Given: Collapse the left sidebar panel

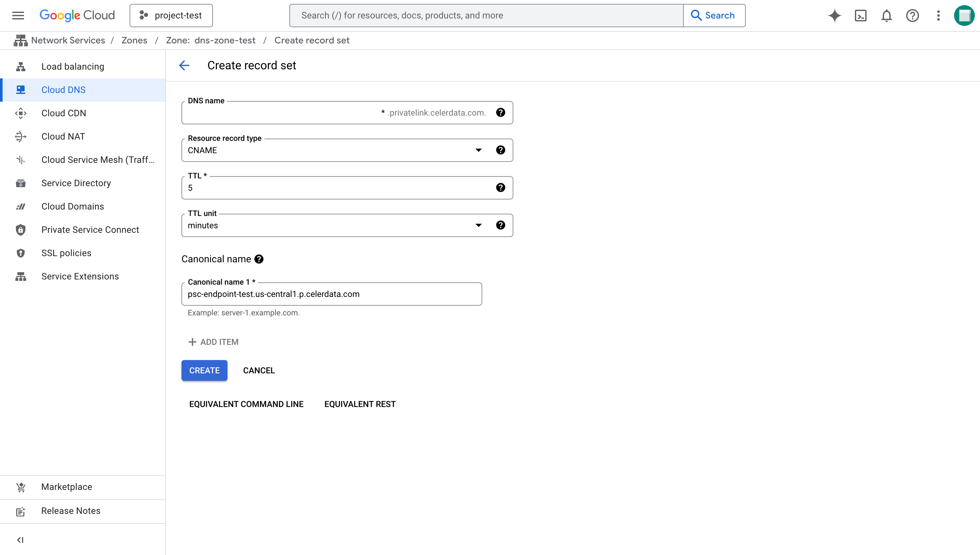Looking at the screenshot, I should (x=20, y=540).
